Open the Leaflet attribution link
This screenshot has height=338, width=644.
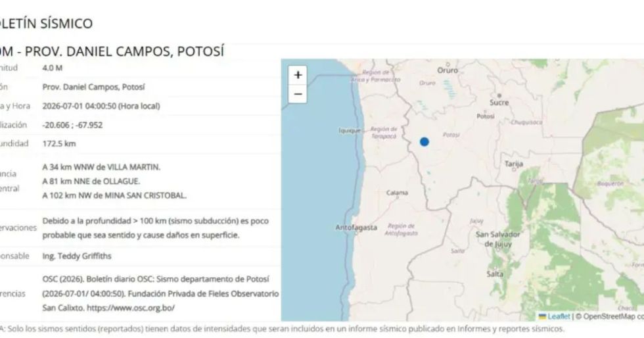click(x=559, y=316)
